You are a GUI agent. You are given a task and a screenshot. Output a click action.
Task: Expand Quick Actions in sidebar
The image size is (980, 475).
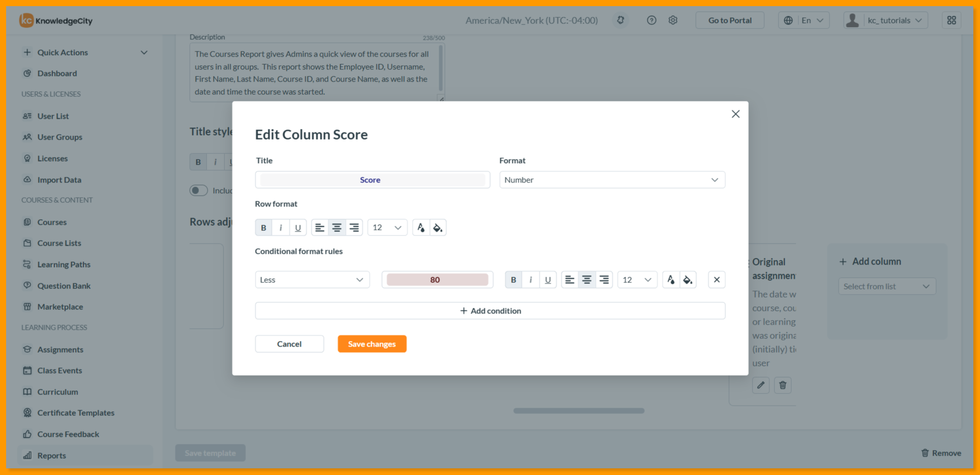click(x=86, y=52)
